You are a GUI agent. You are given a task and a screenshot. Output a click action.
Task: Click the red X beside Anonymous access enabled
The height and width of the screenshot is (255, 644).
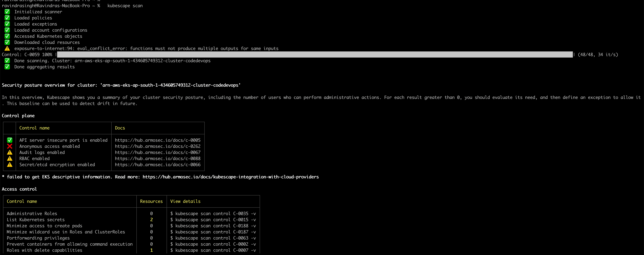tap(10, 146)
